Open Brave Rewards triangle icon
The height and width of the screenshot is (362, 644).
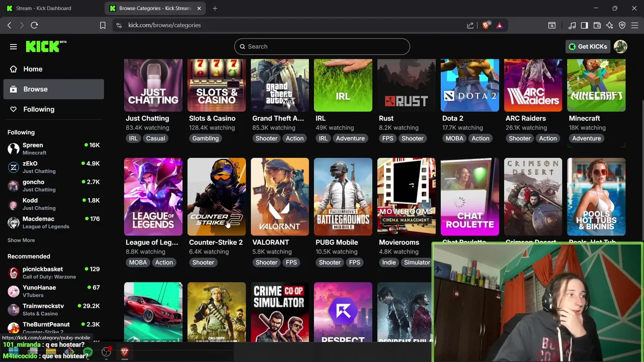point(499,25)
